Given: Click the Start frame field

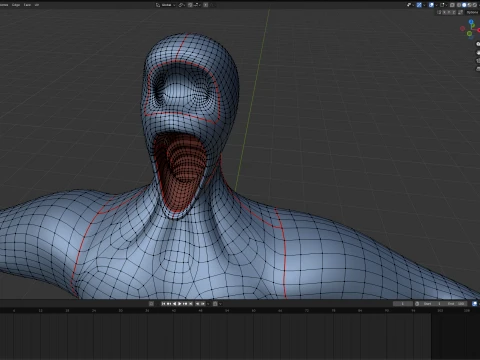Looking at the screenshot, I should tap(432, 304).
